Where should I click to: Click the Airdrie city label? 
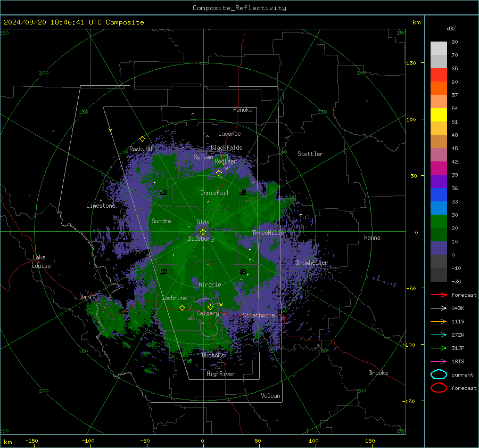[x=210, y=284]
